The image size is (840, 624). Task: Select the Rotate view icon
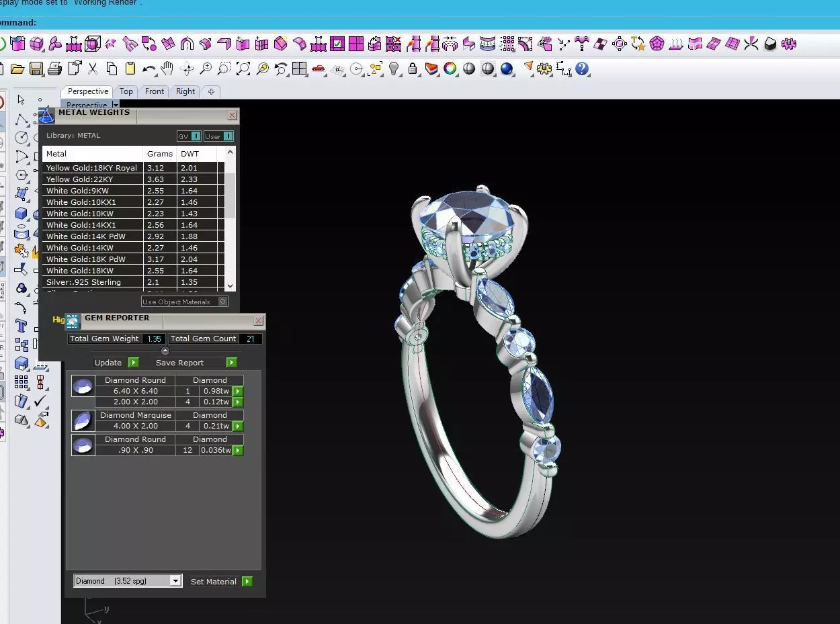click(x=187, y=69)
